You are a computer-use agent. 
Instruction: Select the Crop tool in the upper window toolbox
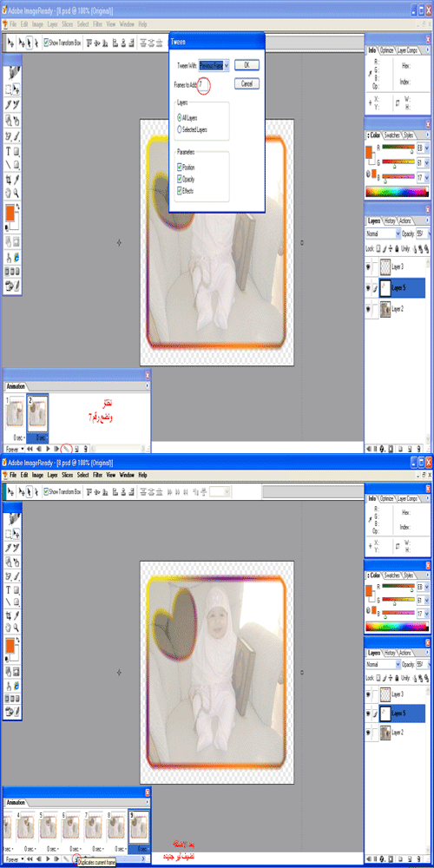click(9, 180)
